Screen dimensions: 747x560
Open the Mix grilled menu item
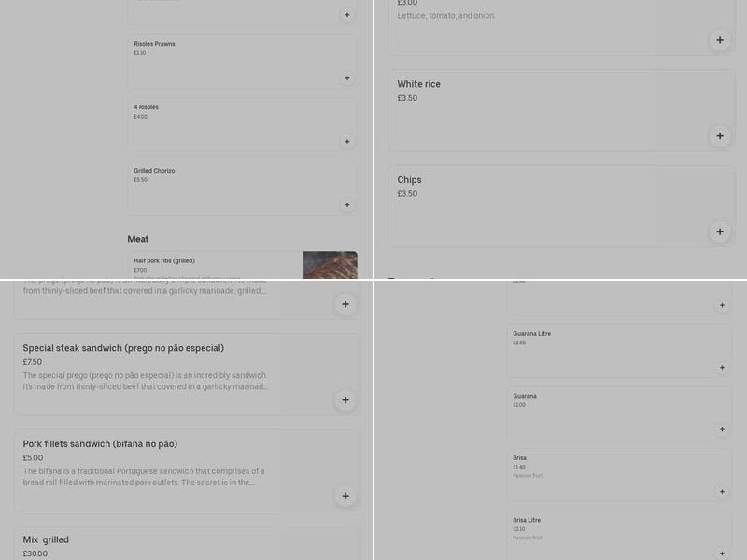pos(188,543)
